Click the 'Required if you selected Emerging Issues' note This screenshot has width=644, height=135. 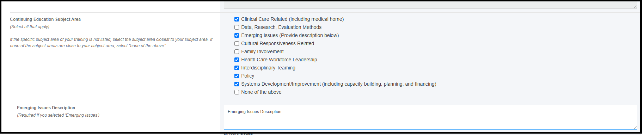tap(58, 115)
